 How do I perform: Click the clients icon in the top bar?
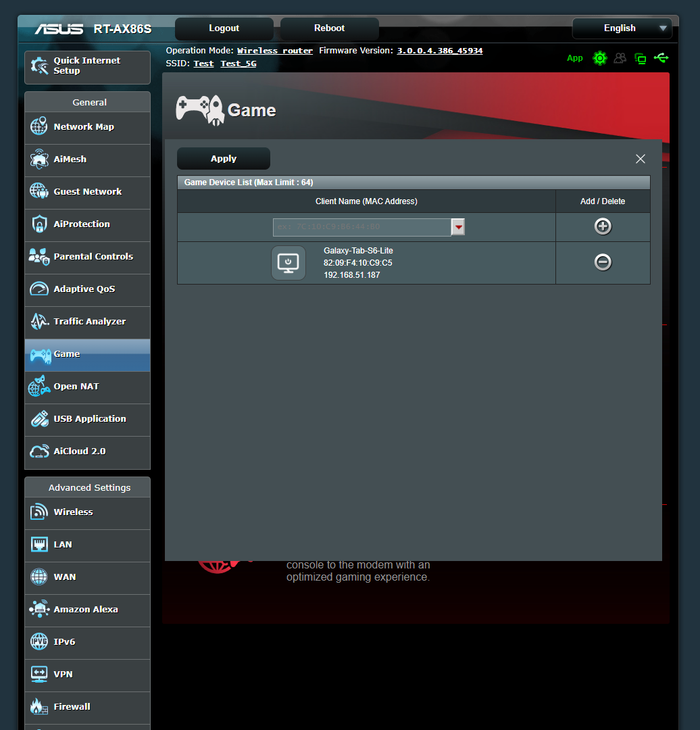(620, 58)
